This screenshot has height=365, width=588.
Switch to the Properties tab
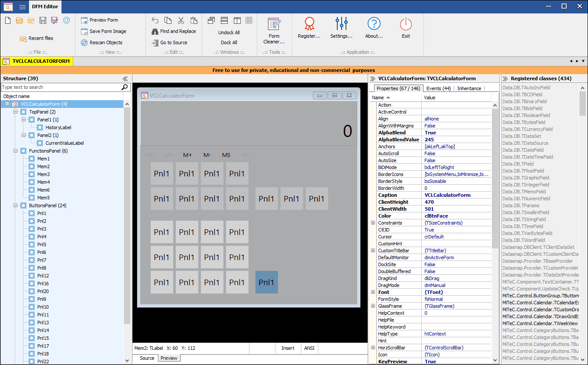pyautogui.click(x=398, y=88)
